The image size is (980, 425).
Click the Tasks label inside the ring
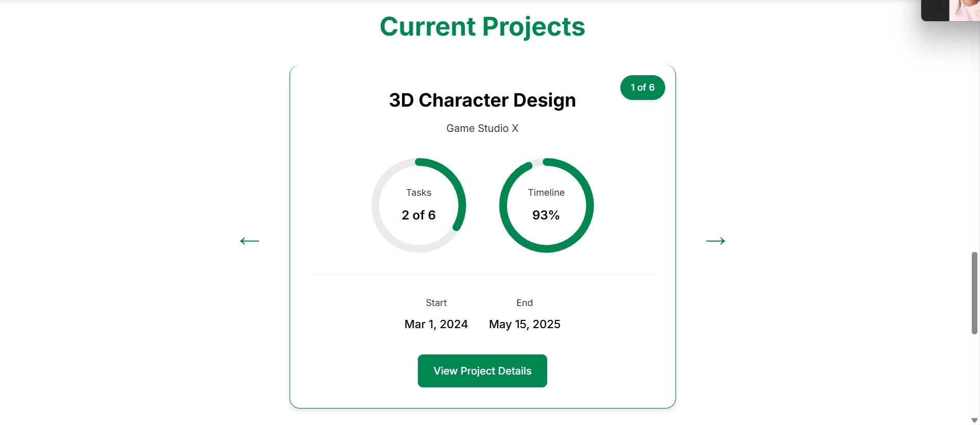click(419, 193)
